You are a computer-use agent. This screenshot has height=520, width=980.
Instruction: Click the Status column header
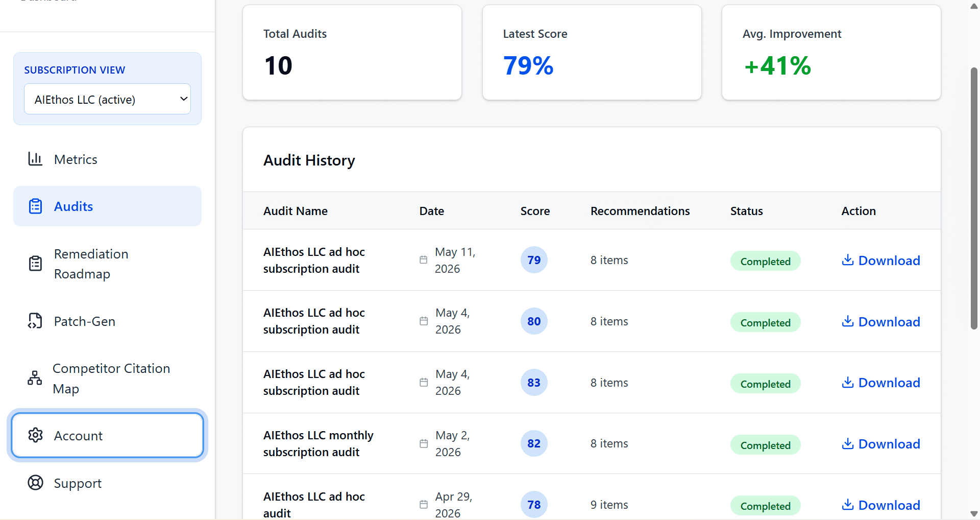point(746,211)
